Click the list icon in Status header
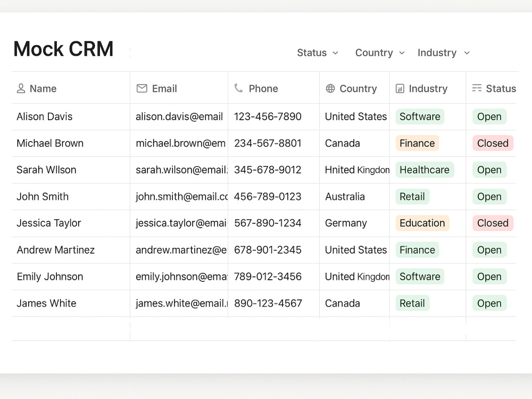This screenshot has width=532, height=399. tap(477, 88)
